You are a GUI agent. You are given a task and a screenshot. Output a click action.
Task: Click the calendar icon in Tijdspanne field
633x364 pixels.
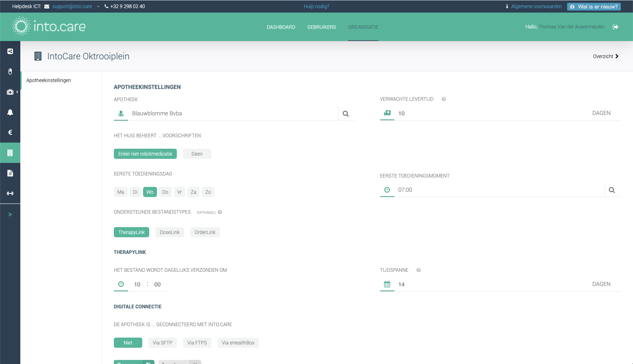(x=387, y=284)
